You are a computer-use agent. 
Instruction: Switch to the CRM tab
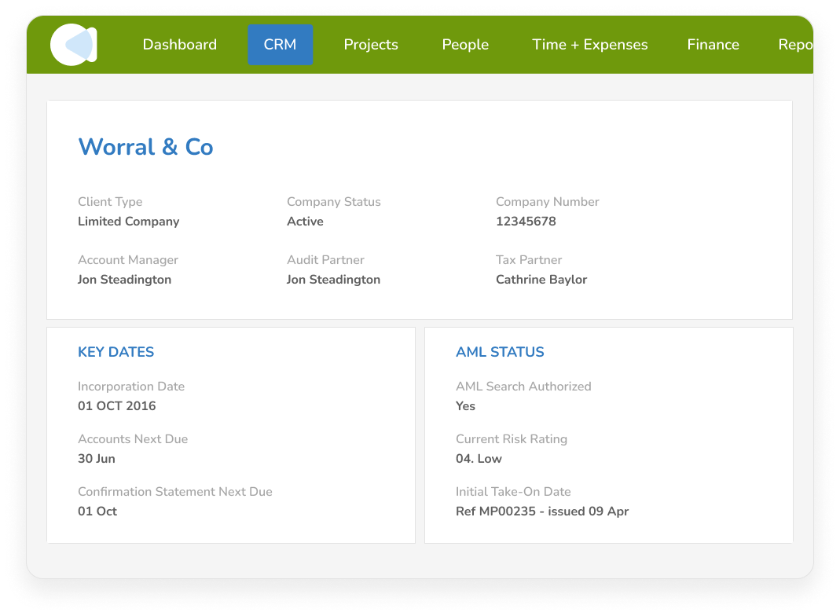coord(280,45)
